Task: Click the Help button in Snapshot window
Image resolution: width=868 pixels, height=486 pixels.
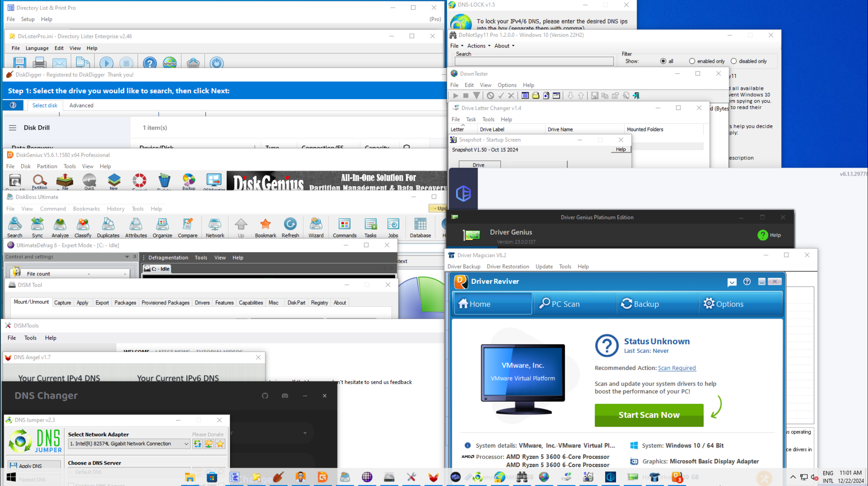Action: click(x=621, y=149)
